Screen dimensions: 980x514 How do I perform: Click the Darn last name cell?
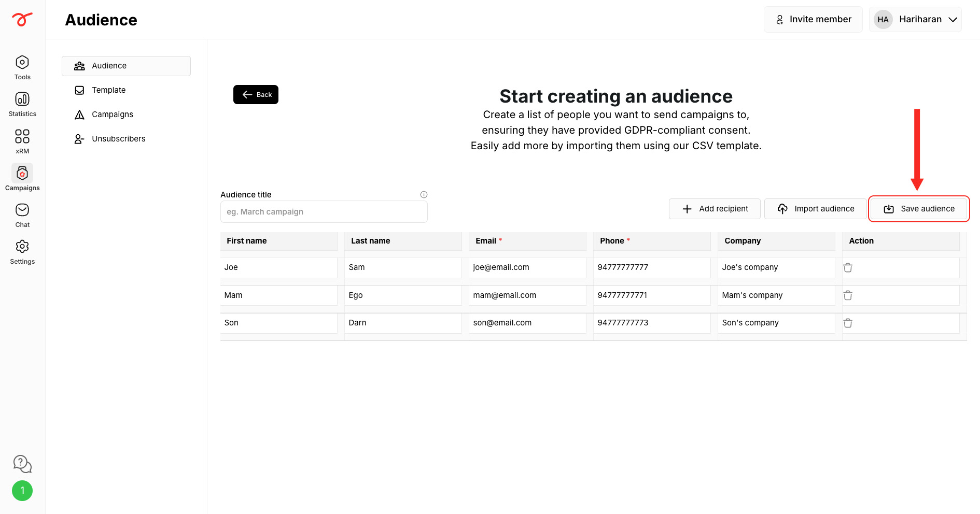pos(403,323)
